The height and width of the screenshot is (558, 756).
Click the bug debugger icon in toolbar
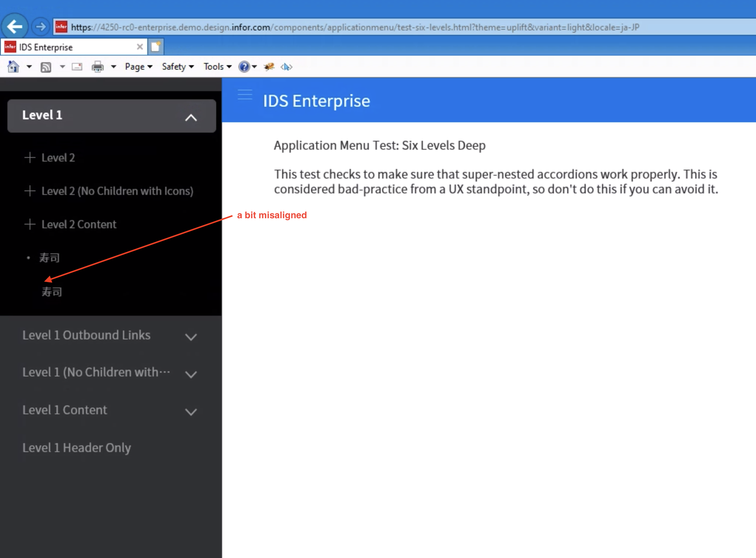pos(269,67)
